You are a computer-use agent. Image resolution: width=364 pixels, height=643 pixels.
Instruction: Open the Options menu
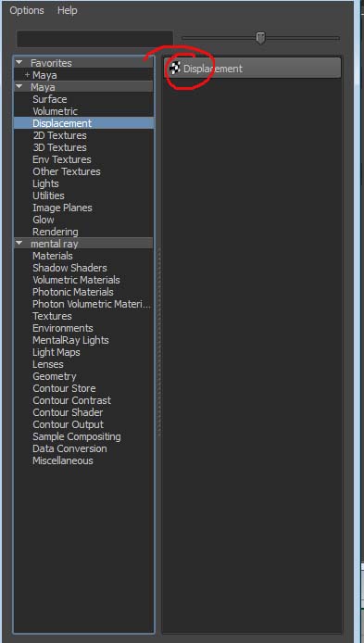27,10
